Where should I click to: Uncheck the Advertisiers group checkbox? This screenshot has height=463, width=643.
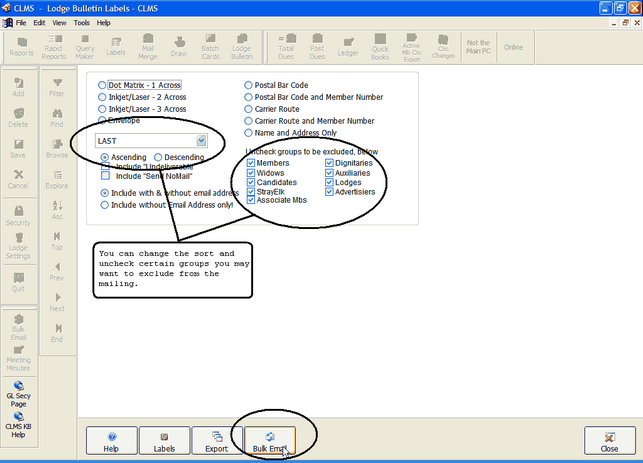coord(329,191)
